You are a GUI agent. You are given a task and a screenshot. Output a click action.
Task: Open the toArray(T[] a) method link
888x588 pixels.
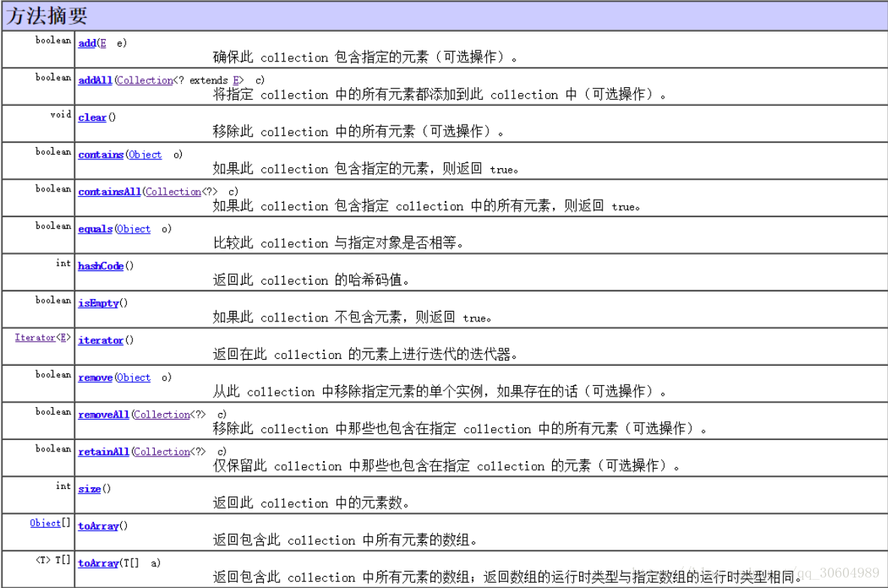[x=98, y=564]
